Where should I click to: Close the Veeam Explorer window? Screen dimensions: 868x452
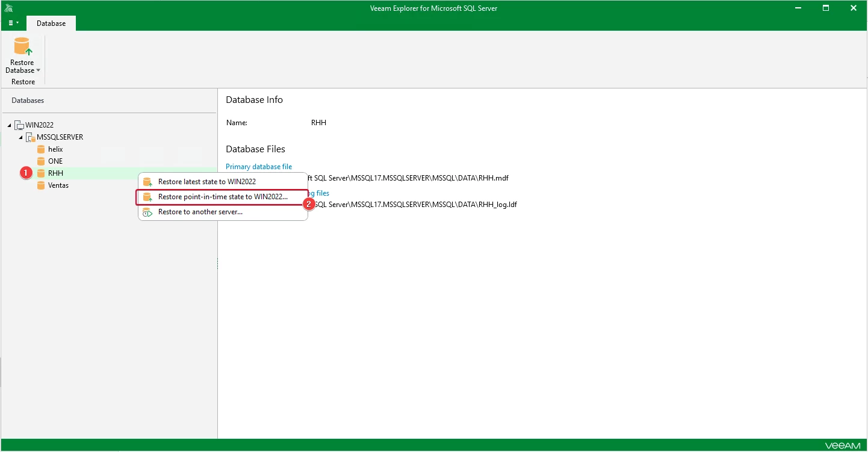[x=854, y=8]
